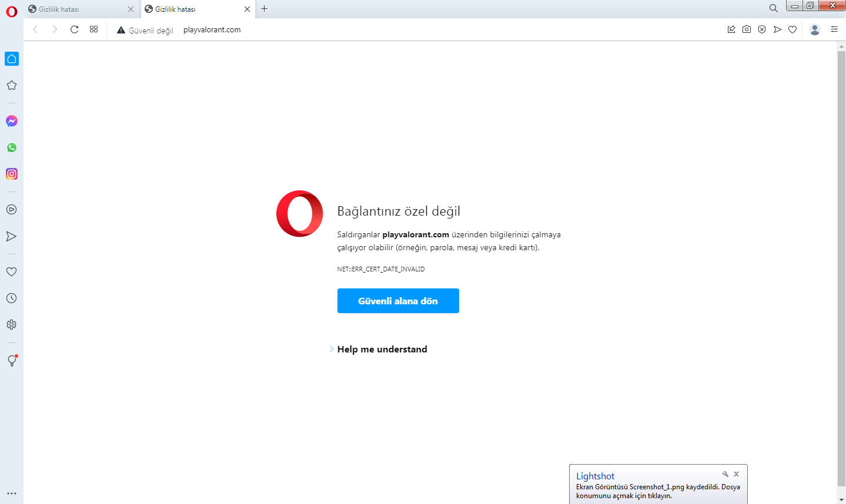The image size is (846, 504).
Task: Open History clock in the sidebar
Action: click(12, 298)
